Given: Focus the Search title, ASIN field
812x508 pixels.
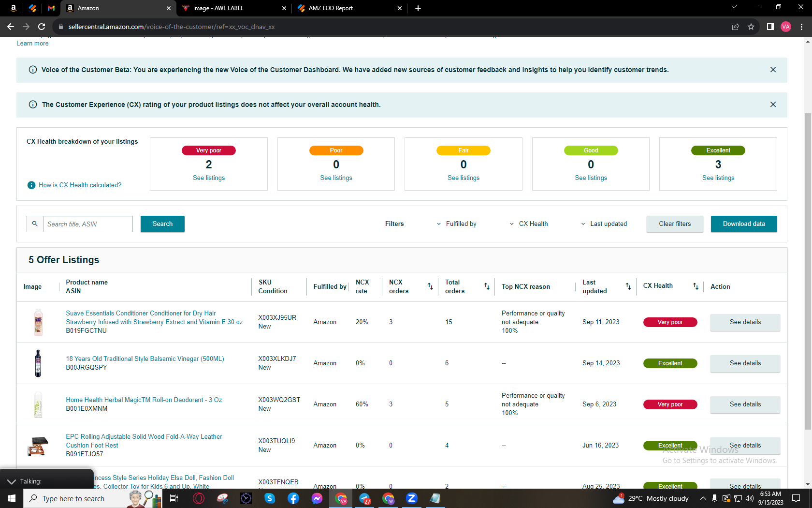Looking at the screenshot, I should [88, 224].
